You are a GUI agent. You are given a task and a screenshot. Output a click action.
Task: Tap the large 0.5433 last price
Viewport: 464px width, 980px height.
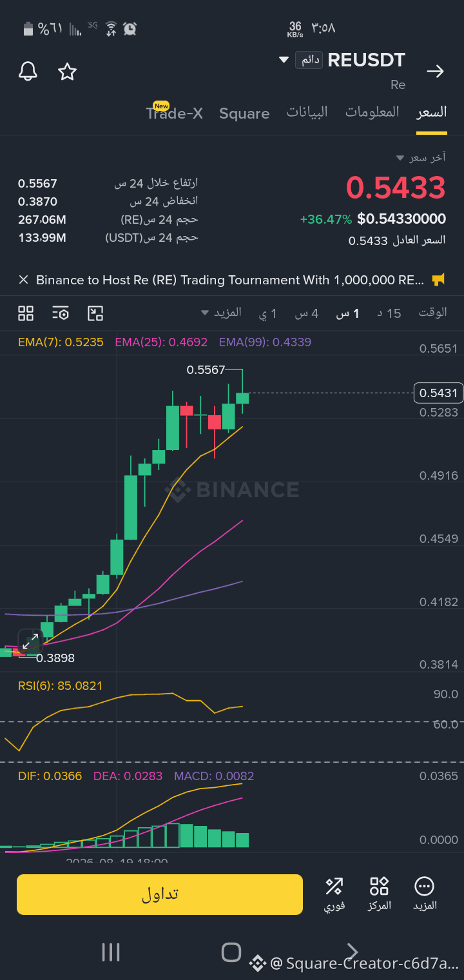(396, 188)
